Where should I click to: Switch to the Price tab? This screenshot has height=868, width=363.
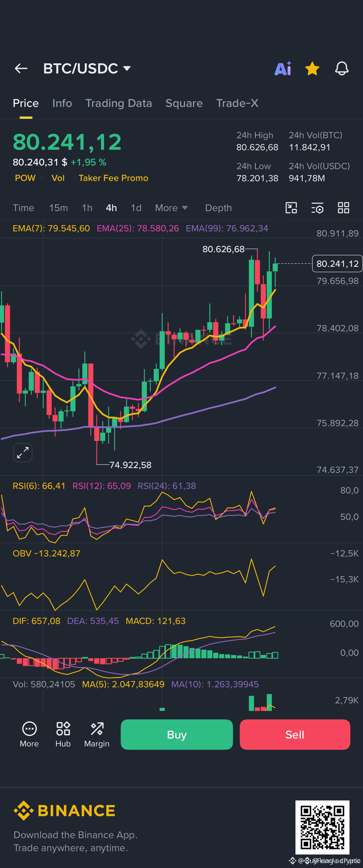[26, 103]
